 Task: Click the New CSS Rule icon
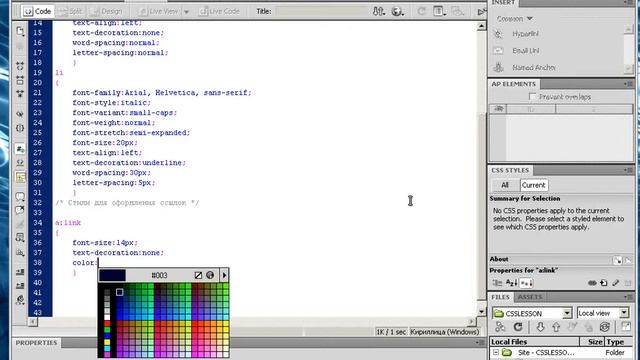[604, 283]
